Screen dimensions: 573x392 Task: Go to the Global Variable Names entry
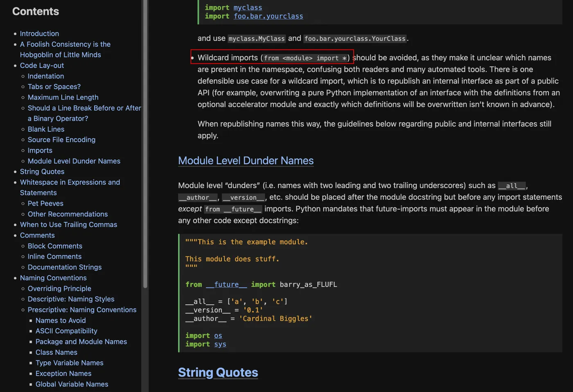(x=72, y=385)
